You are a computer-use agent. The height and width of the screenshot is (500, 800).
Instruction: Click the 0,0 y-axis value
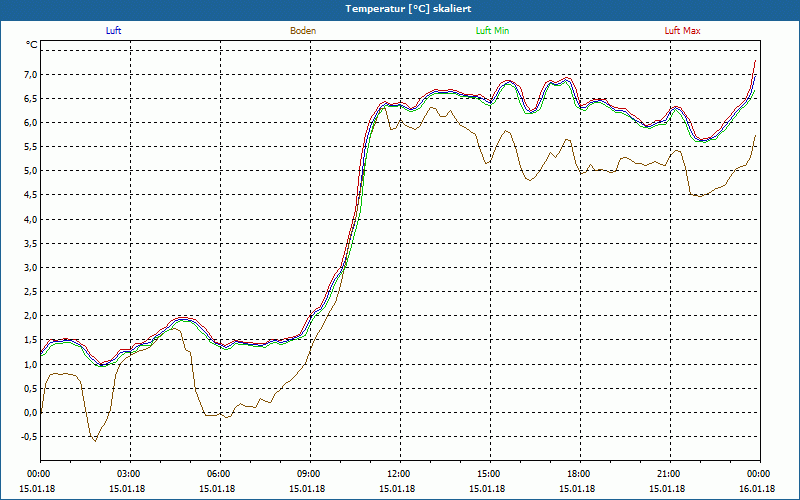tap(30, 412)
